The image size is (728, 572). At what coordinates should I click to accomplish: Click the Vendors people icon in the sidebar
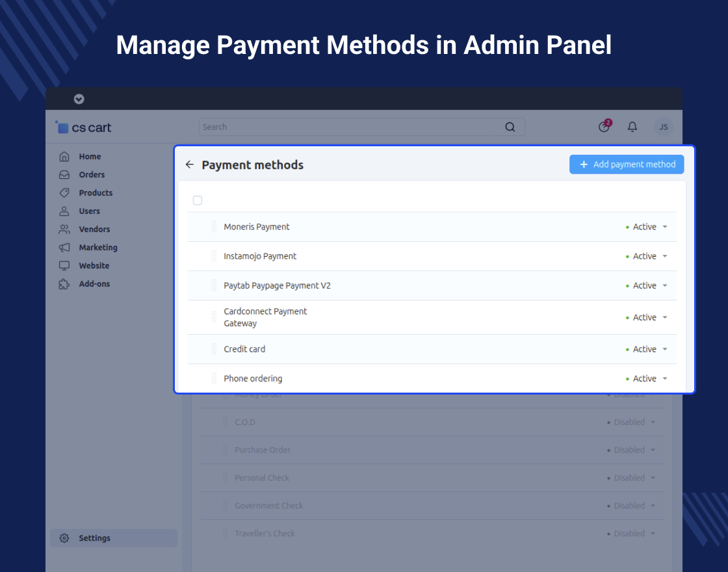click(64, 229)
